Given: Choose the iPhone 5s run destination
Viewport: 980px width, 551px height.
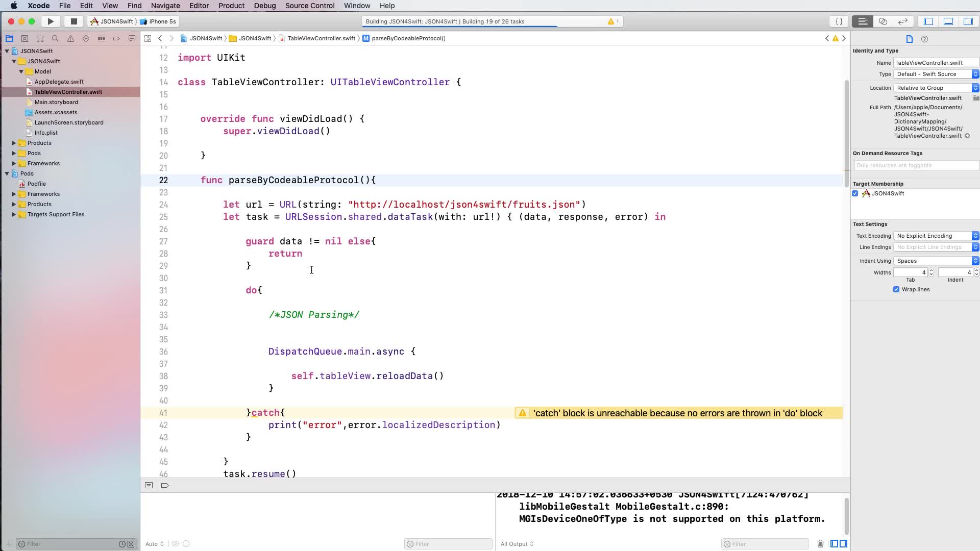Looking at the screenshot, I should (158, 21).
